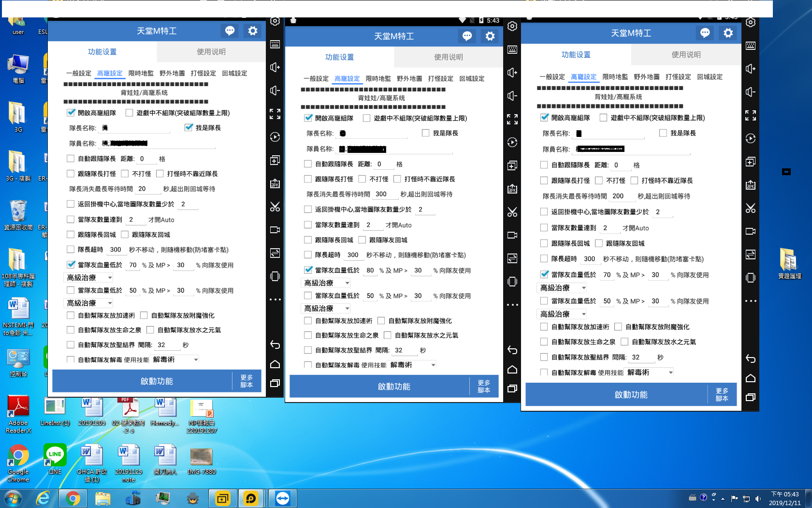This screenshot has width=812, height=508.
Task: Open the chat bubble in 天堂M特工 header
Action: tap(230, 30)
